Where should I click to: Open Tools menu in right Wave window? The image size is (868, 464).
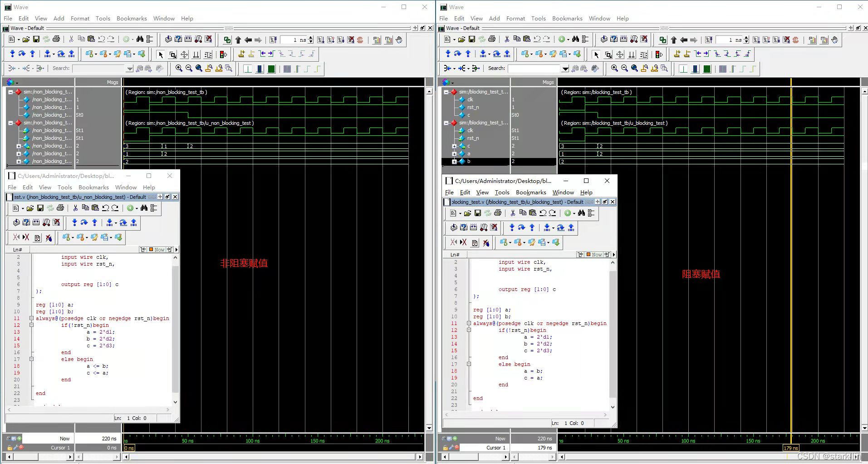pyautogui.click(x=539, y=18)
